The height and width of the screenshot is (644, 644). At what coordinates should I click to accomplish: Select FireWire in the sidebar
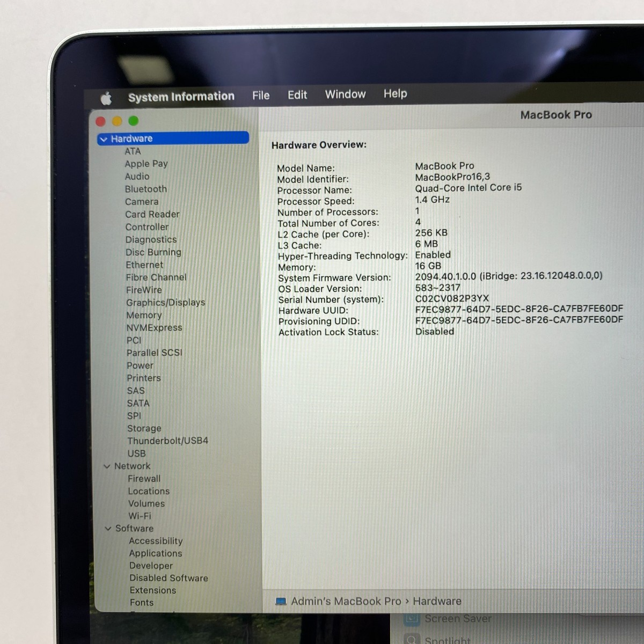[x=144, y=290]
